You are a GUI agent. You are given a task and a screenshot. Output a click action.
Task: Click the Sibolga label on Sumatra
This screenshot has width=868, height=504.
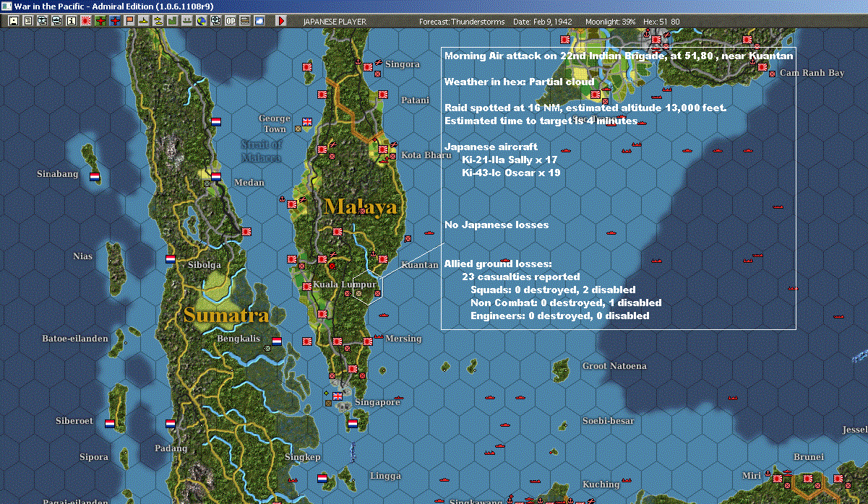click(205, 265)
